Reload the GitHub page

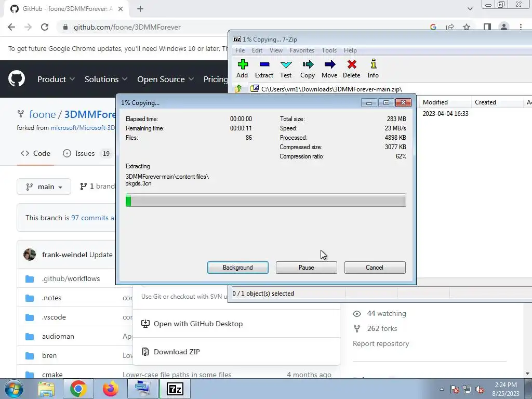[x=45, y=27]
